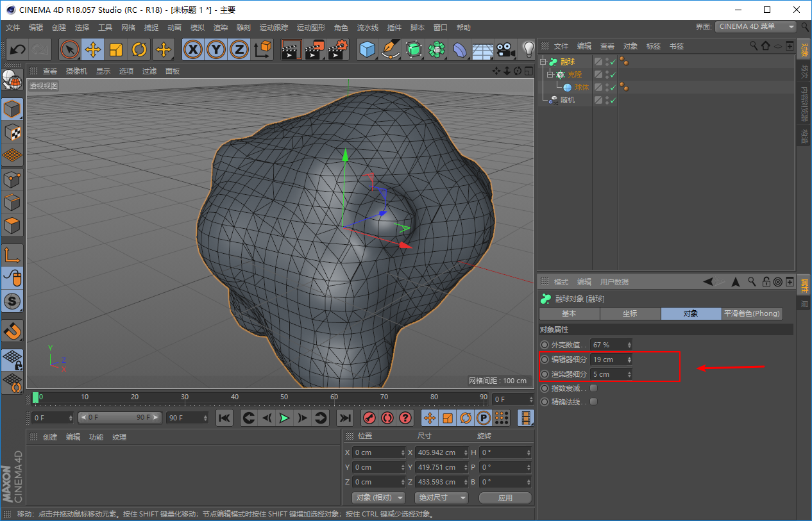Select the 随机 object in the tree
Image resolution: width=812 pixels, height=521 pixels.
568,100
